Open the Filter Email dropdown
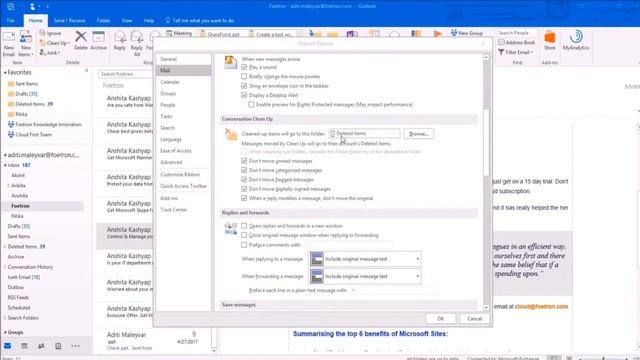Viewport: 640px width, 360px height. click(x=516, y=52)
